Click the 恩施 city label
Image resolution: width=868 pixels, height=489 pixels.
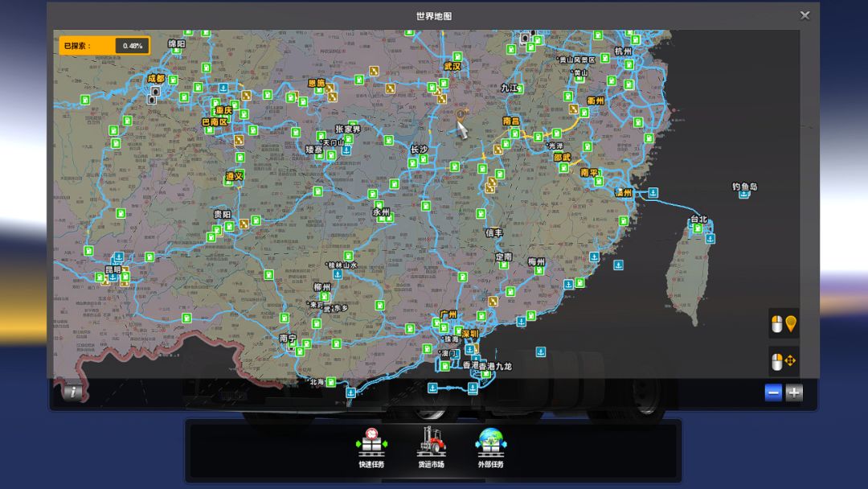[x=317, y=83]
